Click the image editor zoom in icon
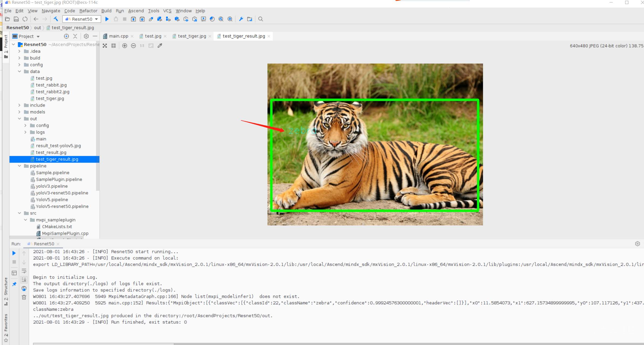Image resolution: width=644 pixels, height=345 pixels. (x=124, y=46)
